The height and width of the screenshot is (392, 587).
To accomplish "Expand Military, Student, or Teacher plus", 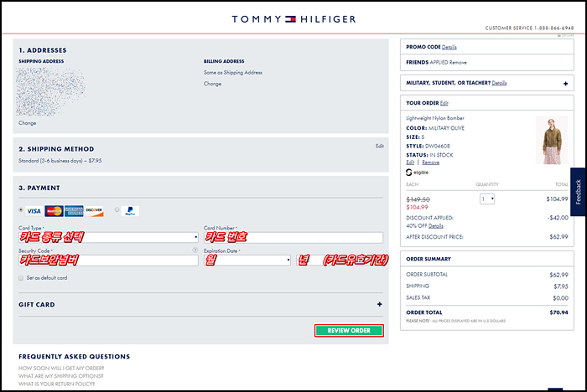I will pyautogui.click(x=566, y=84).
